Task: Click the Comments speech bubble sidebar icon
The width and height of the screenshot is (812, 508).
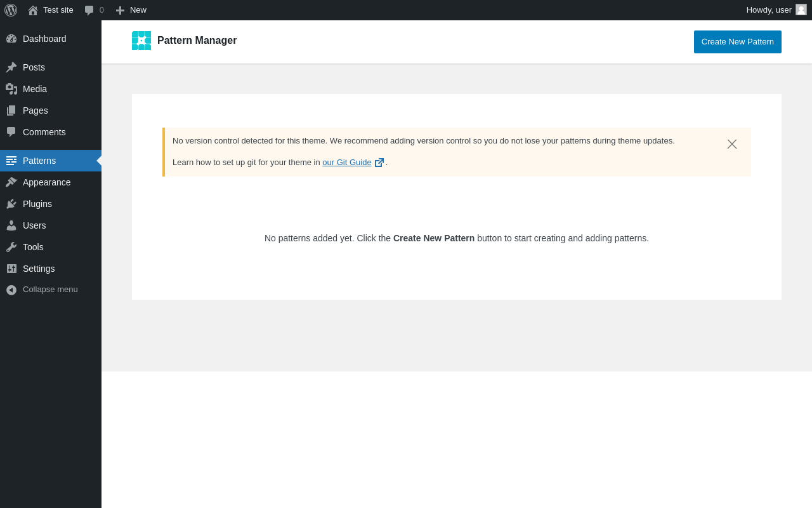Action: 11,132
